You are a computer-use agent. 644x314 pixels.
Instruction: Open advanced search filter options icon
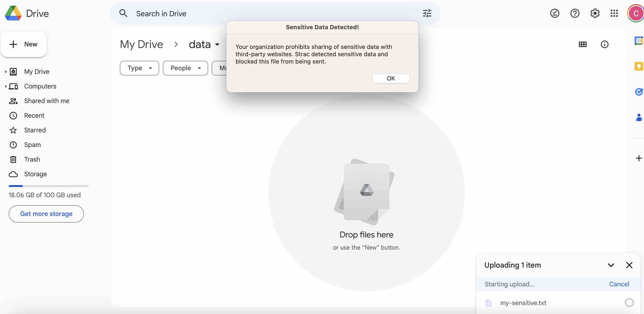427,13
